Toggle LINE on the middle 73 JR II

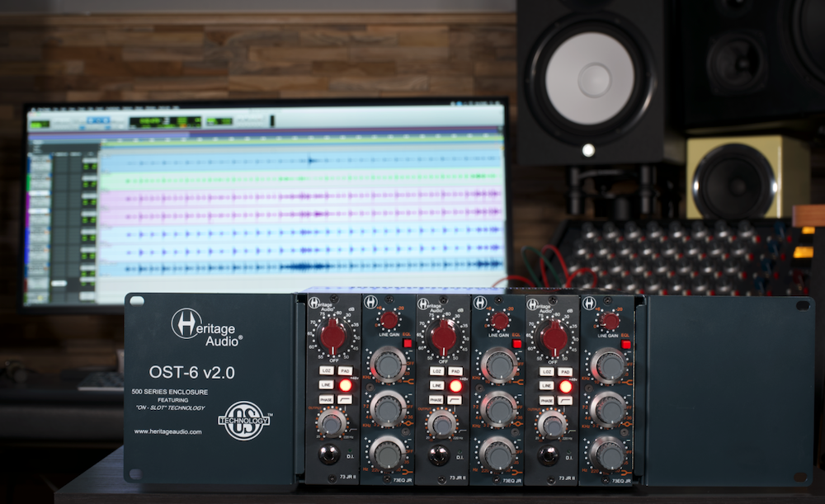click(x=436, y=385)
